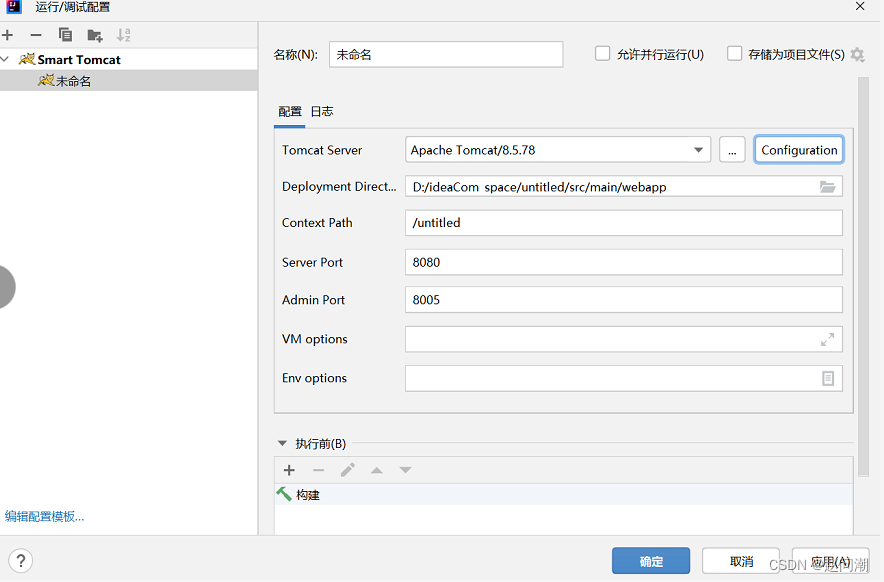Viewport: 884px width, 582px height.
Task: Remove the selected before-launch task
Action: click(319, 470)
